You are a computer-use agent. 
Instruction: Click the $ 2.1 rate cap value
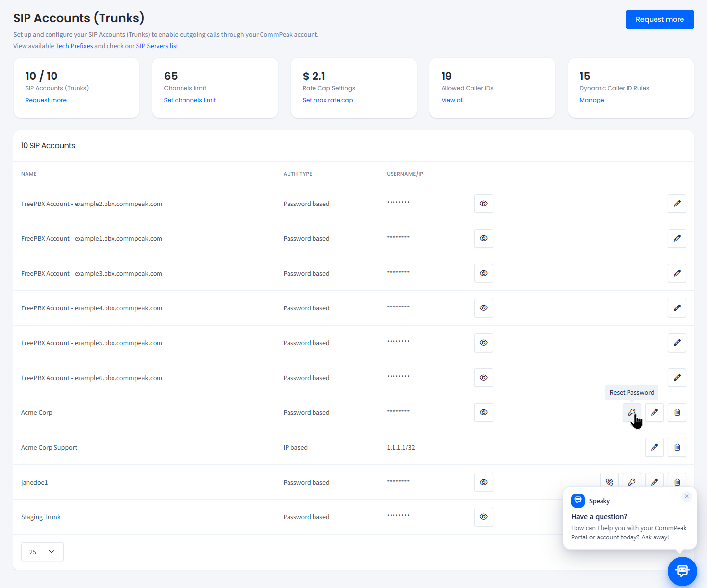click(x=314, y=76)
